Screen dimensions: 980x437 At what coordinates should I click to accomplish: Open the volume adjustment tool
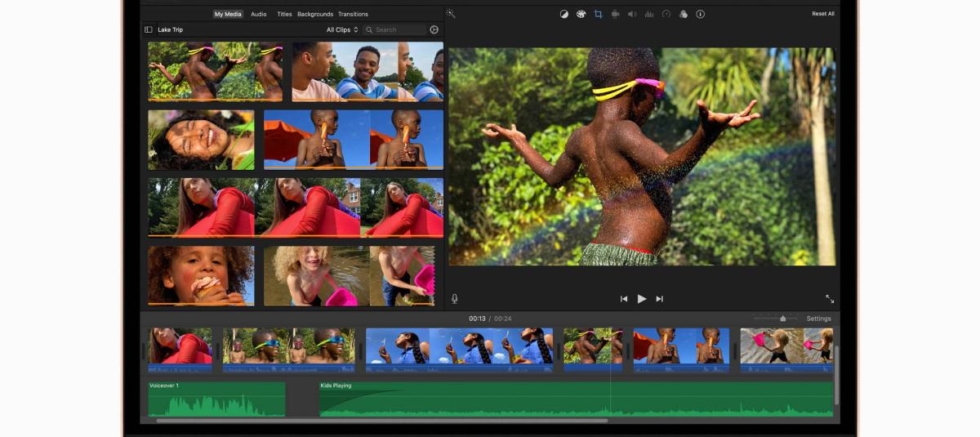coord(632,14)
